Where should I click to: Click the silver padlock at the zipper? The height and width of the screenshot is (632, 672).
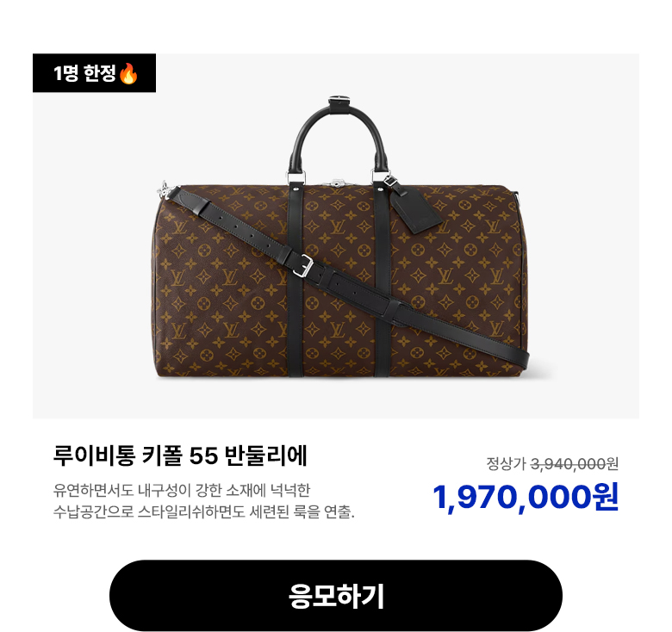[337, 183]
